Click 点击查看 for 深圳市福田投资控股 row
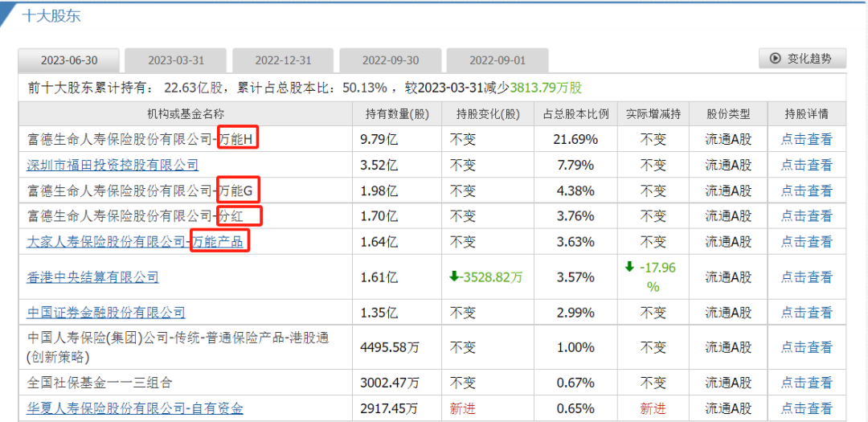This screenshot has width=868, height=422. [x=807, y=165]
